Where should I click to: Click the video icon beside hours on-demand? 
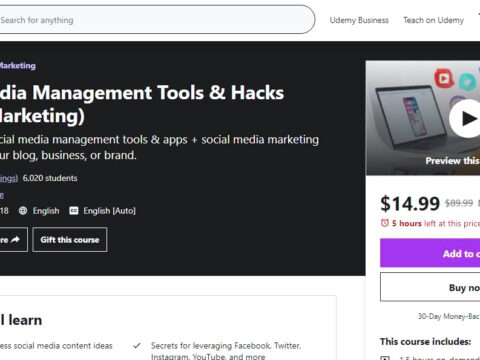point(385,358)
